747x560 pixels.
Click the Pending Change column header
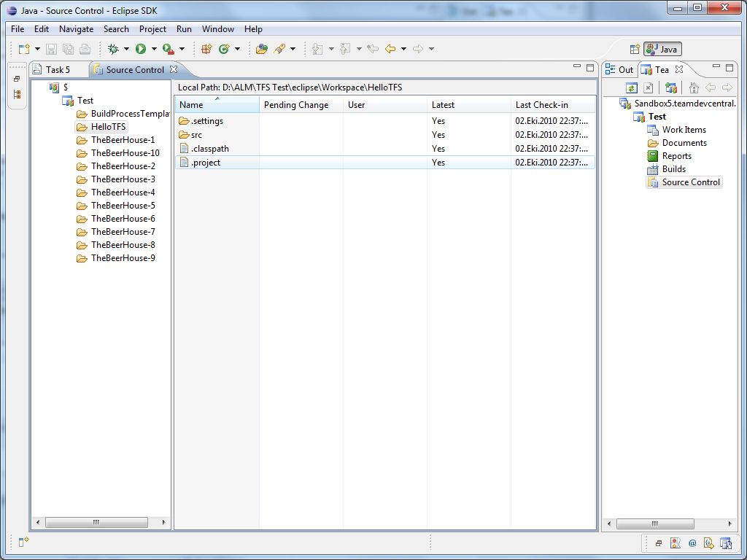[301, 105]
